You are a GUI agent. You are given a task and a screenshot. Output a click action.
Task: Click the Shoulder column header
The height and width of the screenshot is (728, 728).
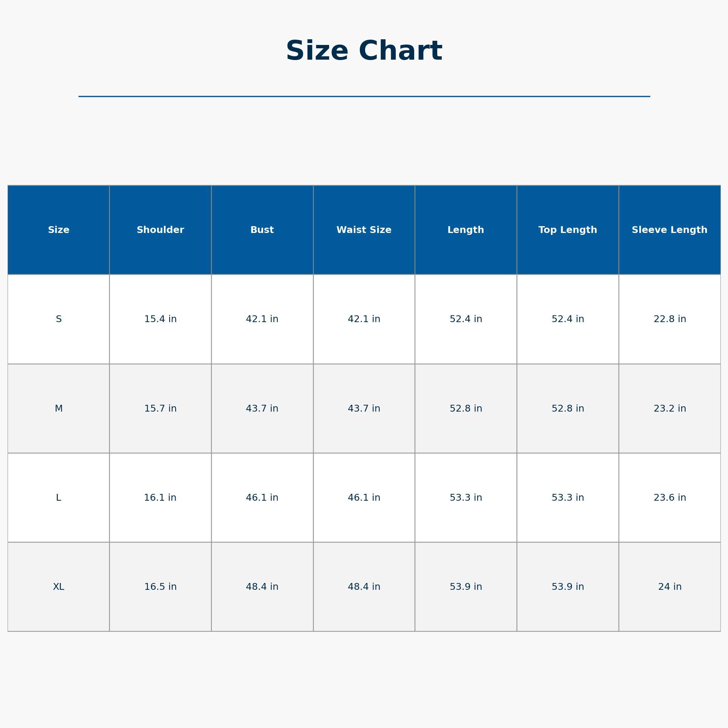pos(160,230)
